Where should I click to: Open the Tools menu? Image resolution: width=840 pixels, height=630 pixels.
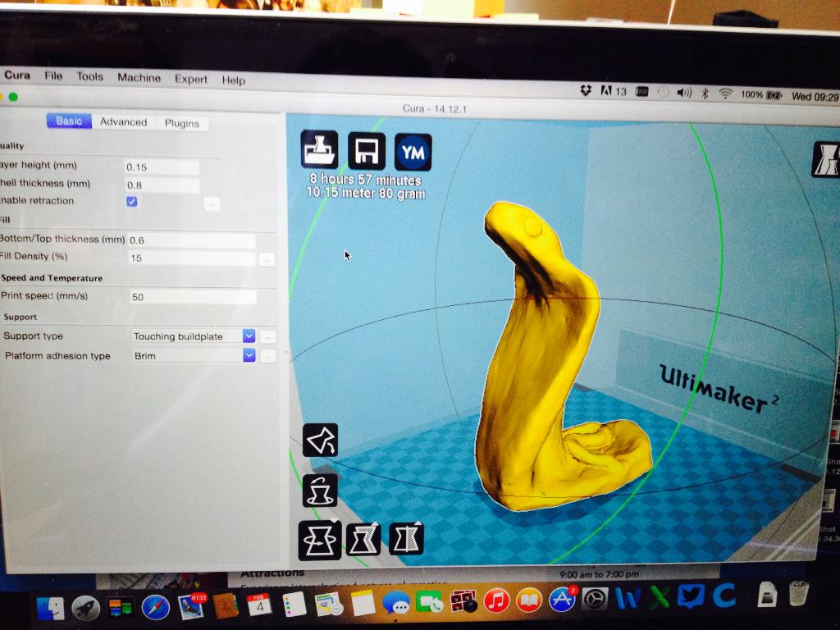[89, 76]
